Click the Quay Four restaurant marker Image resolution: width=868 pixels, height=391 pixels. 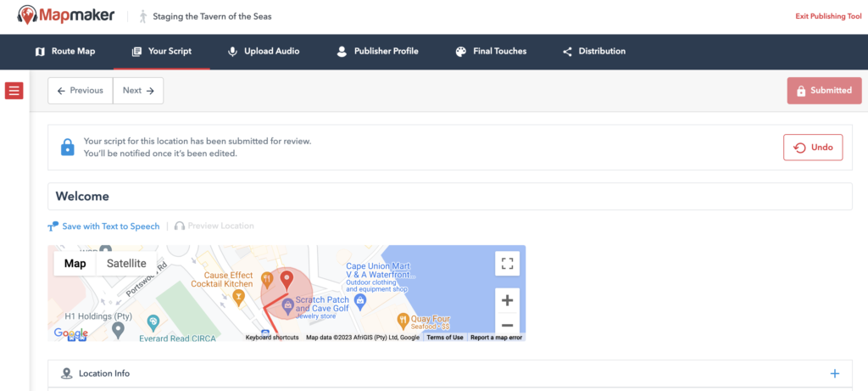[403, 320]
